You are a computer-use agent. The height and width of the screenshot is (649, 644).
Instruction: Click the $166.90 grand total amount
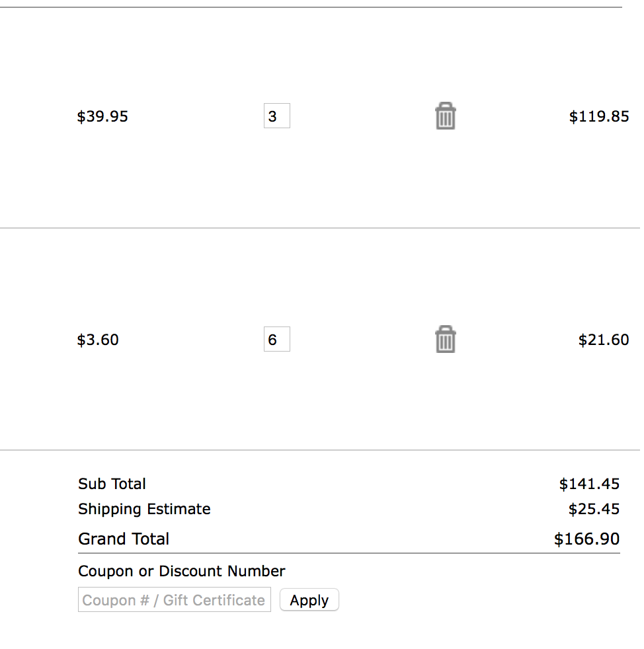tap(586, 539)
